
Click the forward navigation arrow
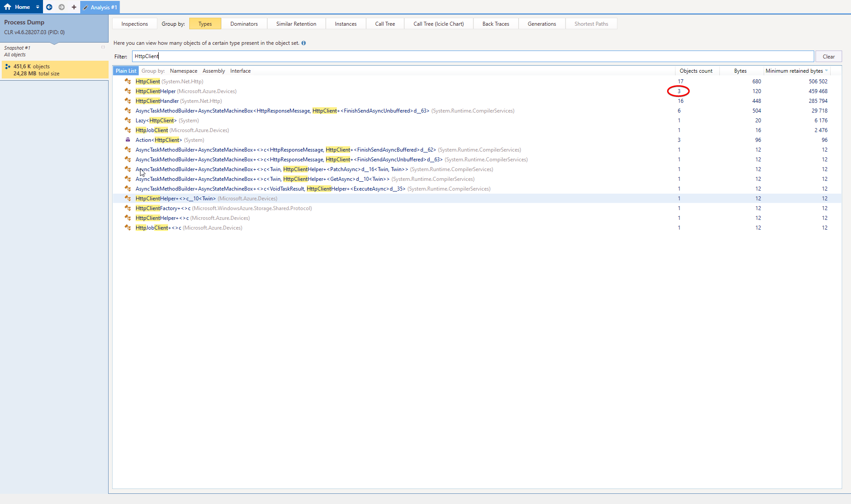62,7
